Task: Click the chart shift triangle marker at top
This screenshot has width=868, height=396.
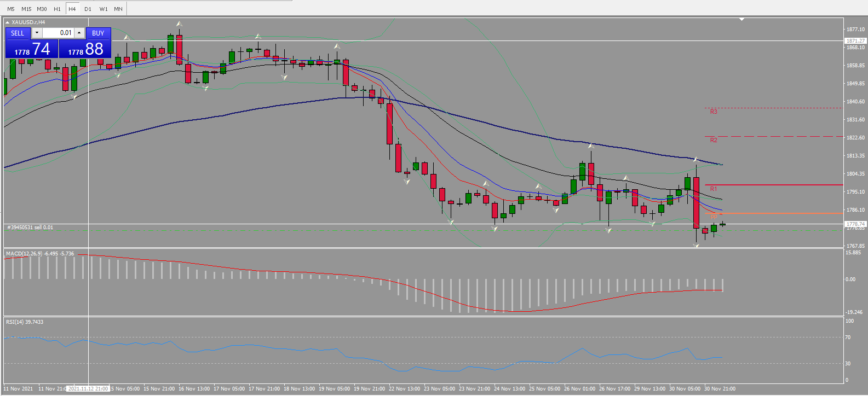Action: click(741, 19)
